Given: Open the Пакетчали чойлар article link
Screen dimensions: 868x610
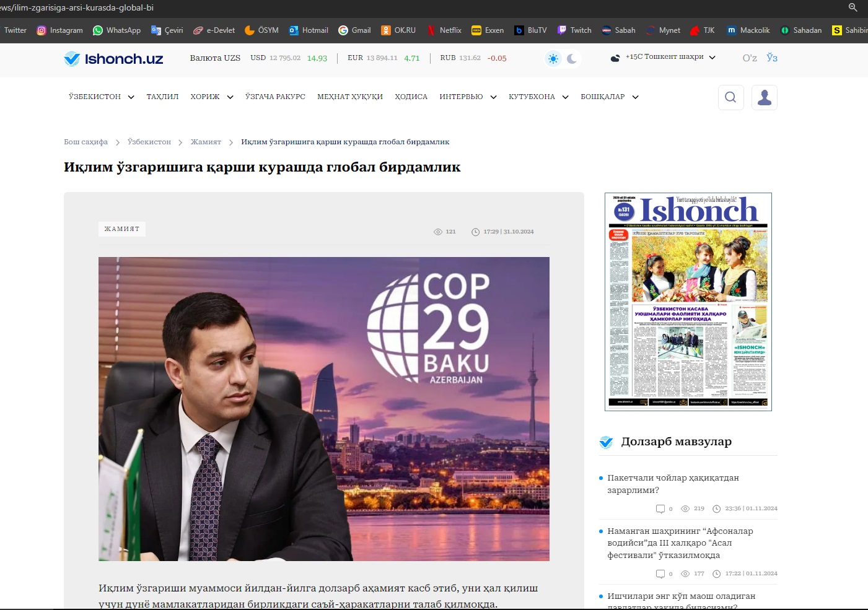Looking at the screenshot, I should pos(673,484).
